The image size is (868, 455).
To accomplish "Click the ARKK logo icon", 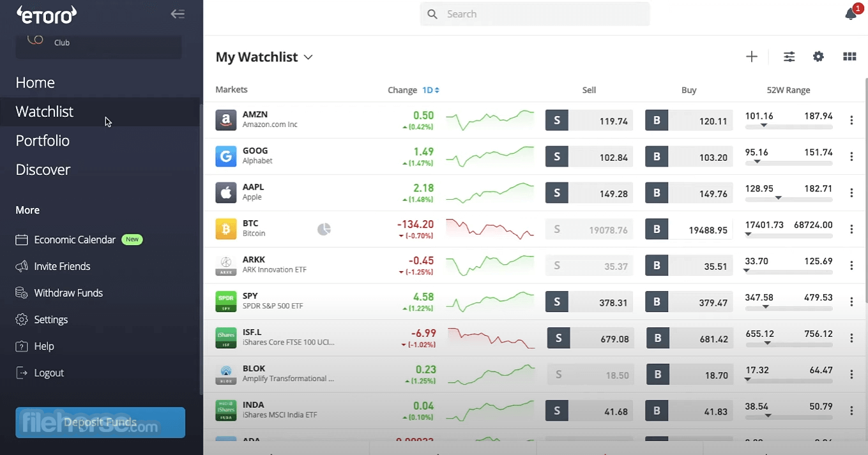I will 226,265.
